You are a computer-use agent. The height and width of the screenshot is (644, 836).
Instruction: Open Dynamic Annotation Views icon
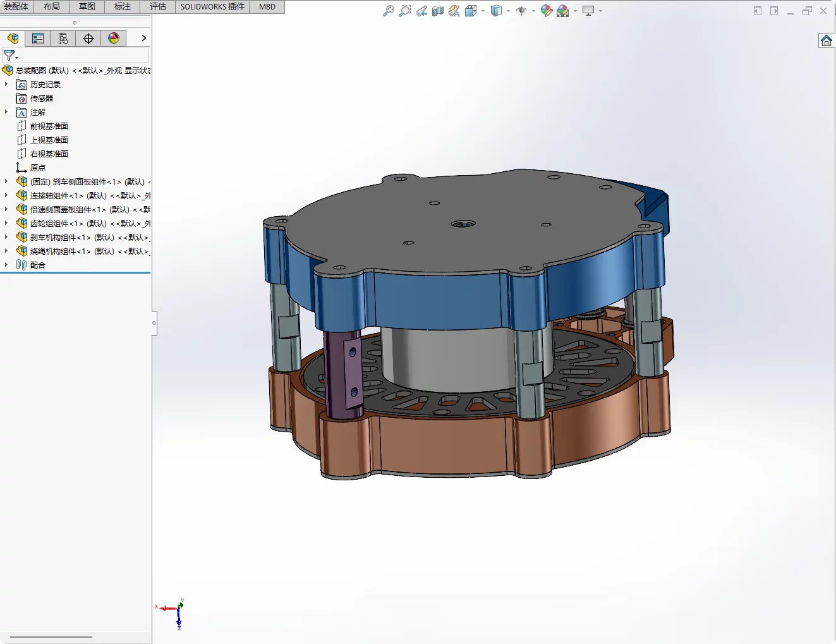[454, 11]
